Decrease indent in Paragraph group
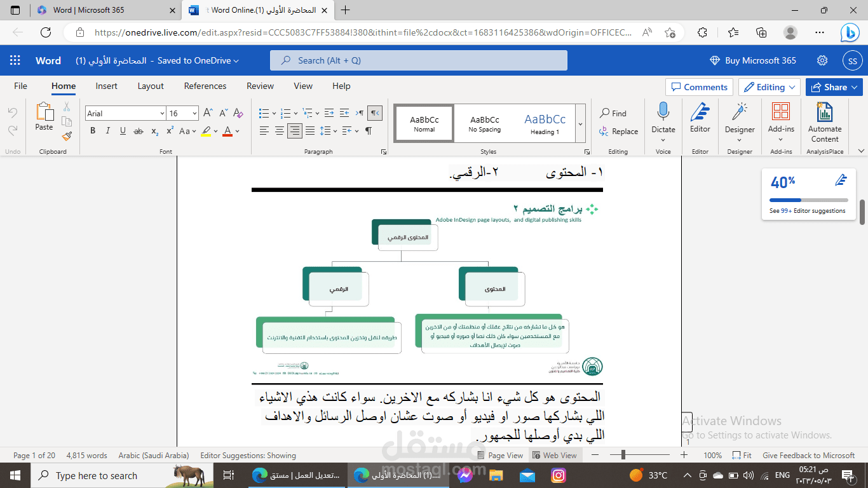Viewport: 868px width, 488px height. (328, 113)
